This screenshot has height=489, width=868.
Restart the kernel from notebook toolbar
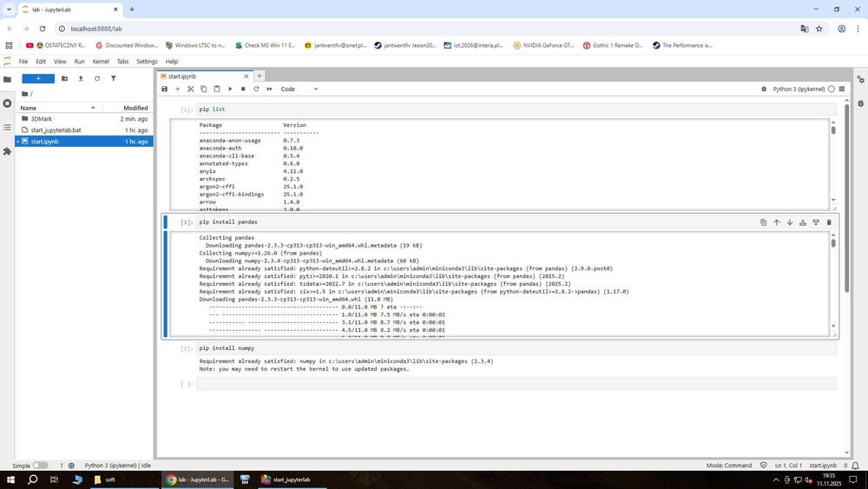[256, 89]
